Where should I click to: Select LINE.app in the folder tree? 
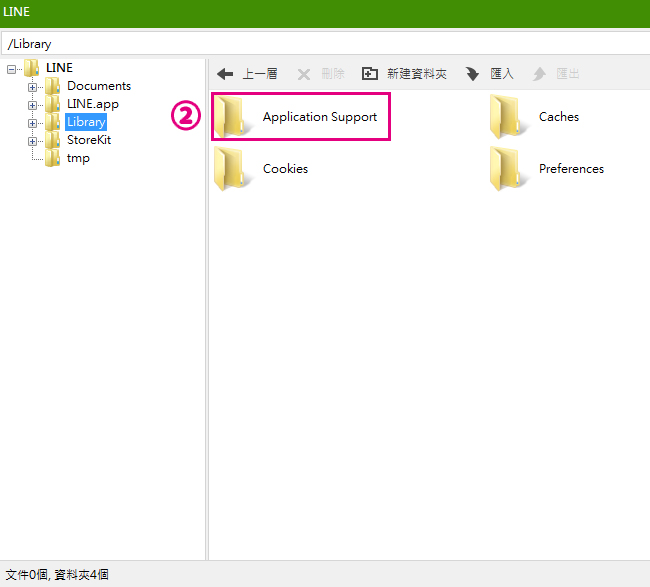click(x=93, y=104)
